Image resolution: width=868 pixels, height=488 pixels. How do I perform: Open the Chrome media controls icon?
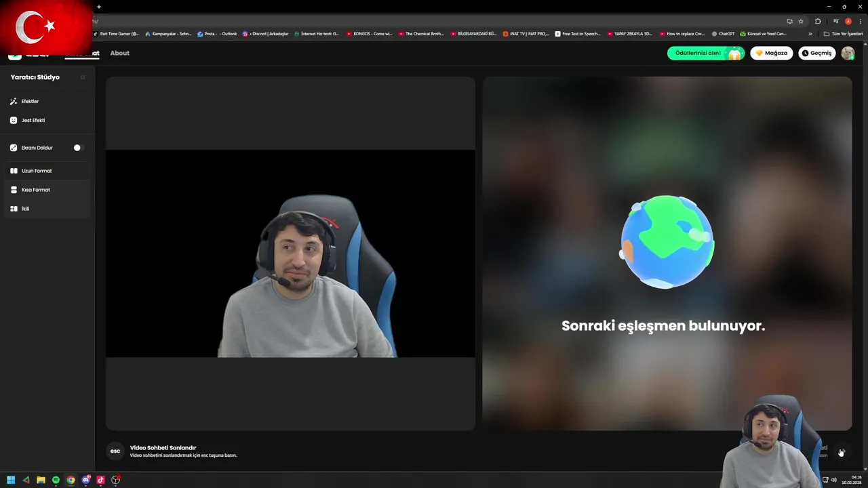[836, 21]
